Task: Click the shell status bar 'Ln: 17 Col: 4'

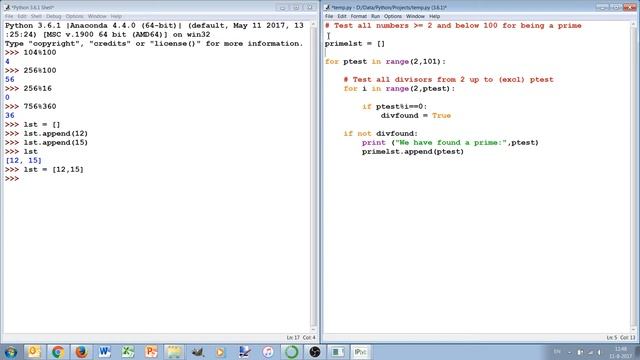Action: click(301, 338)
